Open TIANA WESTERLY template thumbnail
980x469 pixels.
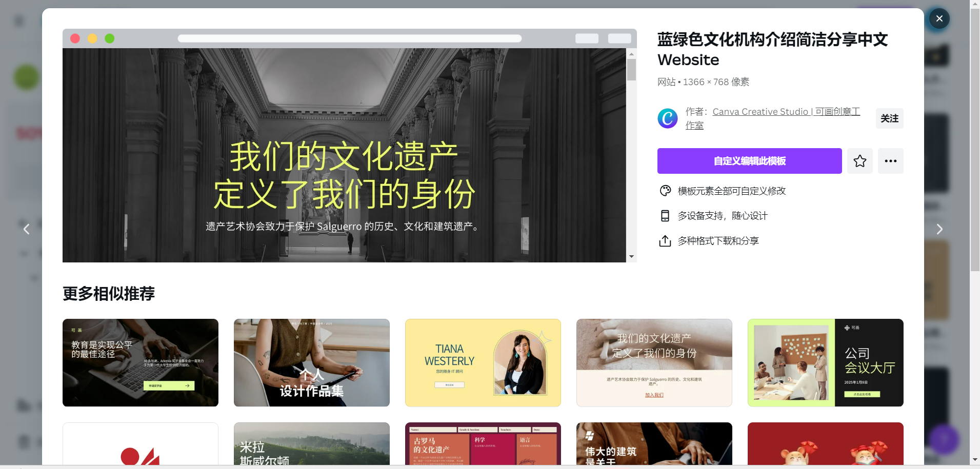click(483, 362)
